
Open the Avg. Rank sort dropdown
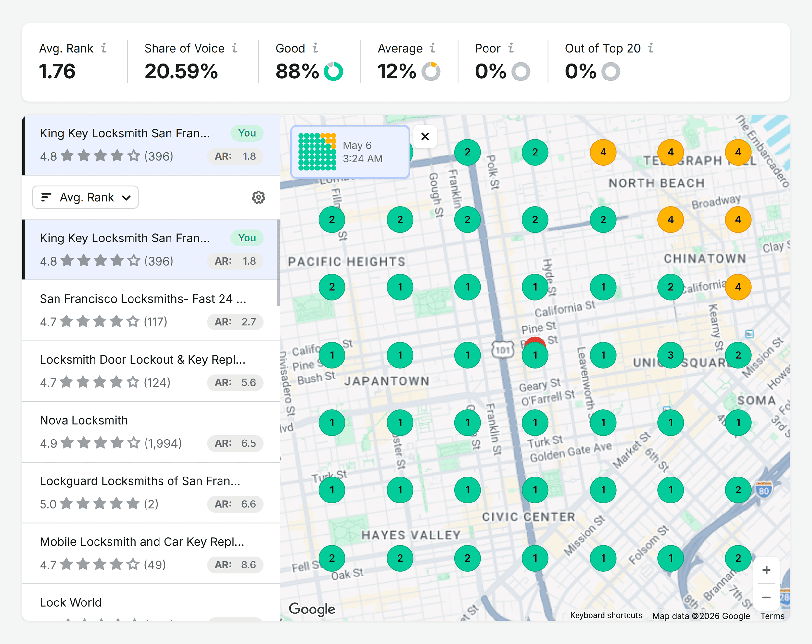coord(85,197)
